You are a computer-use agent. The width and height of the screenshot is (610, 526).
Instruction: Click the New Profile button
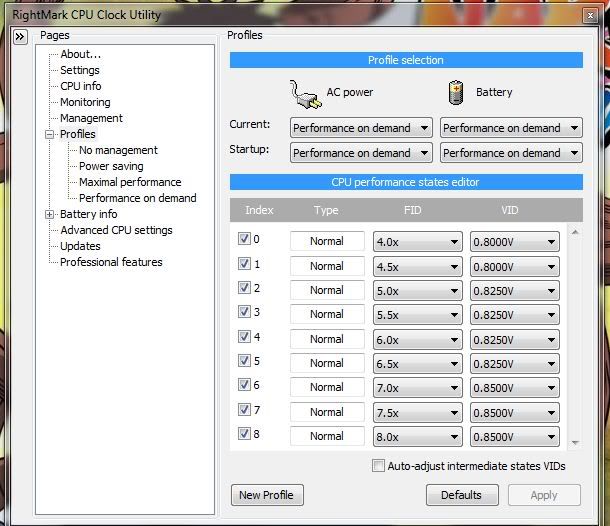267,495
